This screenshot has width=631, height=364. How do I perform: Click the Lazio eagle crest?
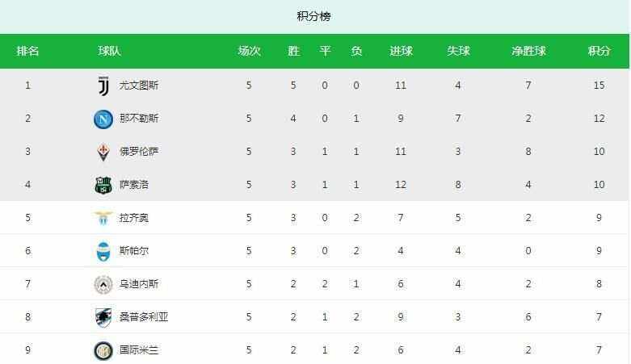103,218
